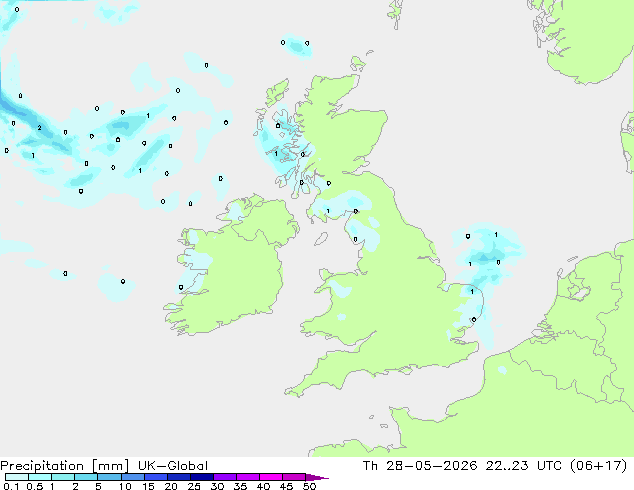Click the 'Precipitation [mm]' title text

[65, 466]
